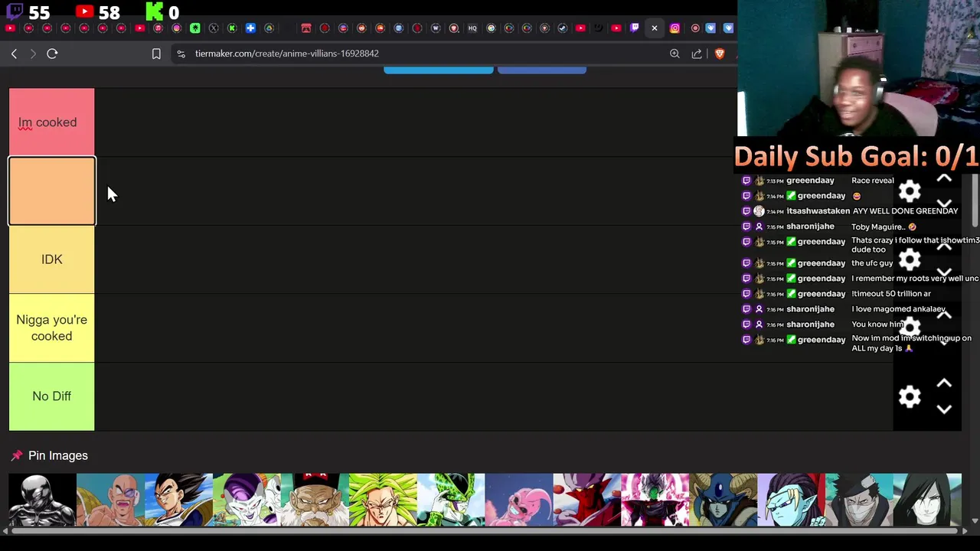The image size is (980, 551).
Task: Open Brave Shields lion icon
Action: [x=720, y=54]
